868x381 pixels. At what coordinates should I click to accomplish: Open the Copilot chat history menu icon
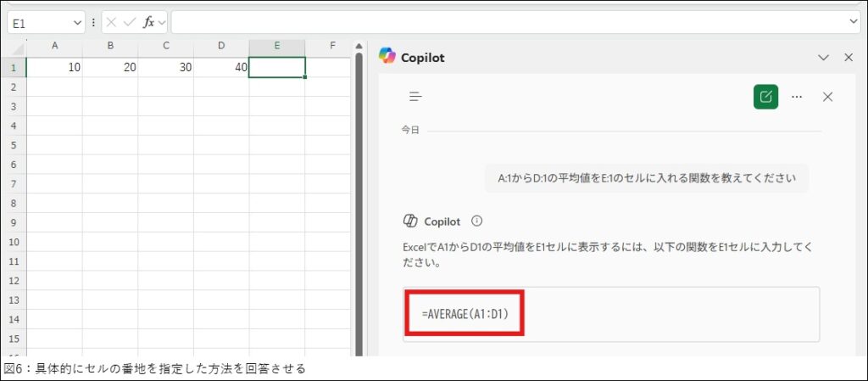(x=415, y=97)
